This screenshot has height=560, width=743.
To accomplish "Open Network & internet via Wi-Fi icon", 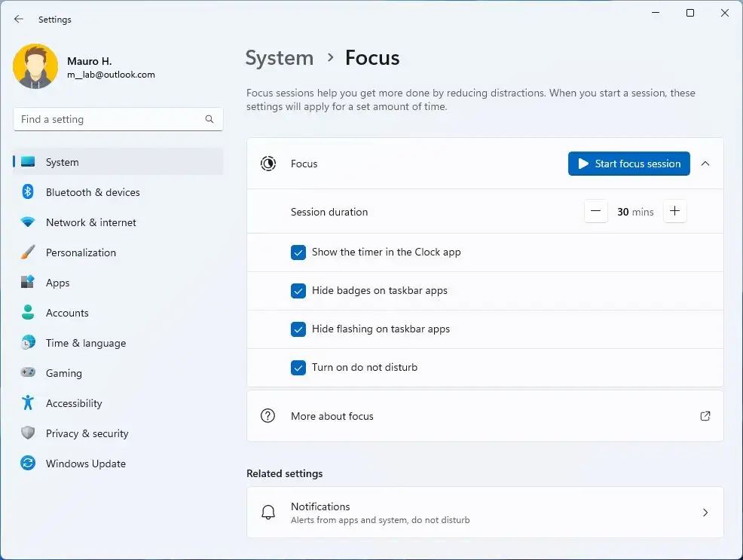I will coord(28,222).
